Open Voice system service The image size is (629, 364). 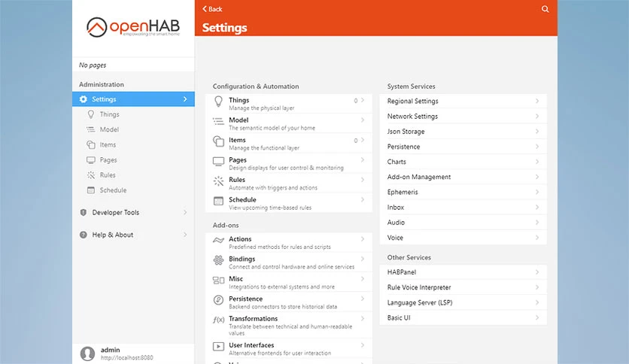point(463,238)
